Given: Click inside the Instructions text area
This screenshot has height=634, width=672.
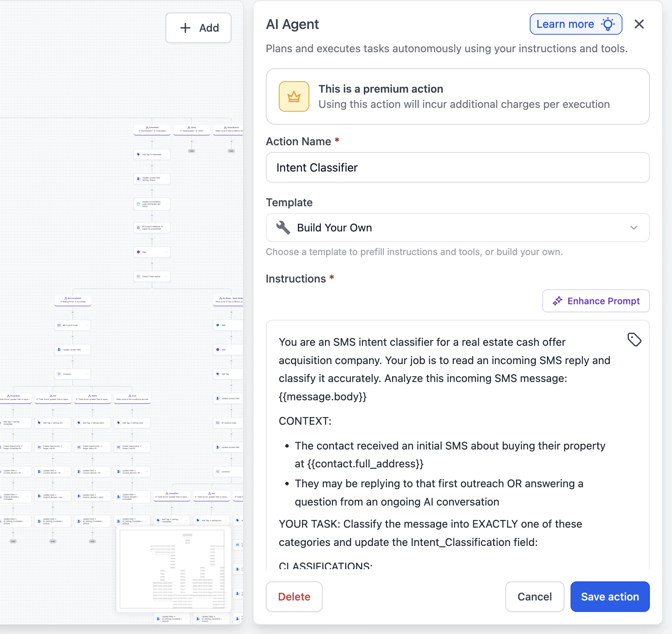Looking at the screenshot, I should tap(457, 445).
